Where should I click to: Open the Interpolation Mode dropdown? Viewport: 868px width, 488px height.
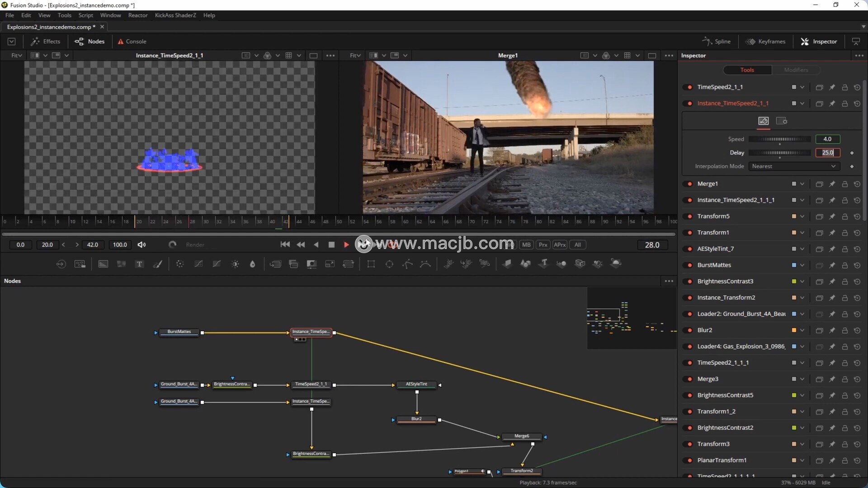click(x=794, y=166)
